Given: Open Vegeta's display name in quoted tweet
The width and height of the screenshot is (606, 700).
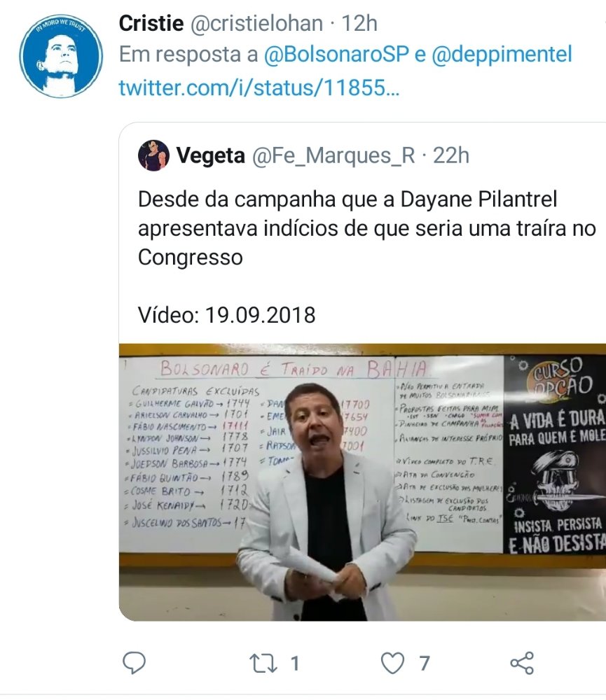Looking at the screenshot, I should 210,156.
